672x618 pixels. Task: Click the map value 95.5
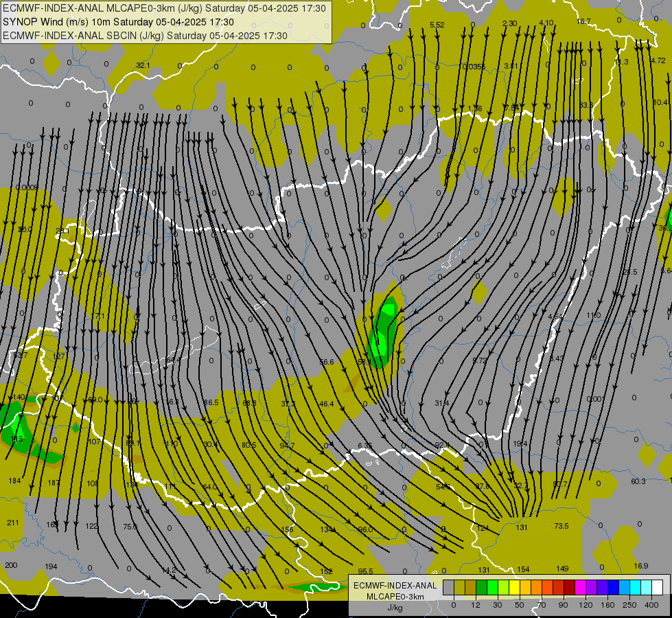366,571
